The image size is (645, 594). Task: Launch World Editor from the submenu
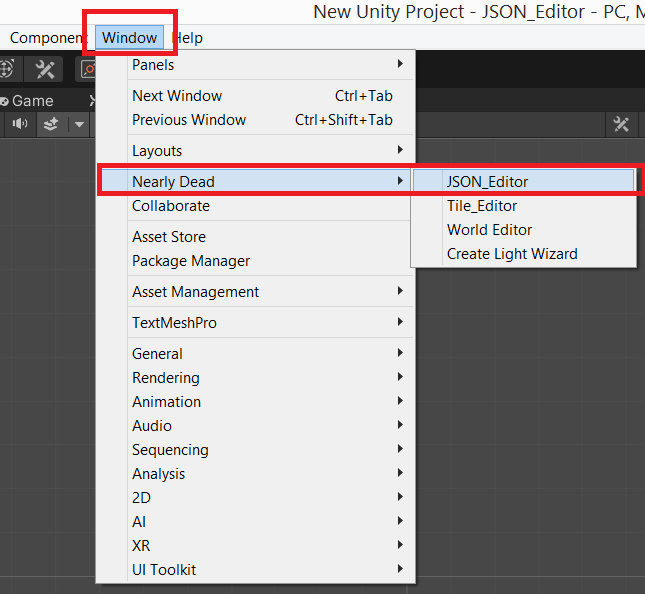(x=489, y=230)
